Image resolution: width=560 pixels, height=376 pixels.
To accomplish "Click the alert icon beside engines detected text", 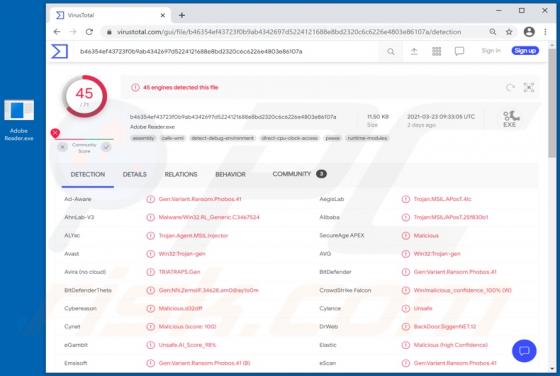I will click(135, 87).
